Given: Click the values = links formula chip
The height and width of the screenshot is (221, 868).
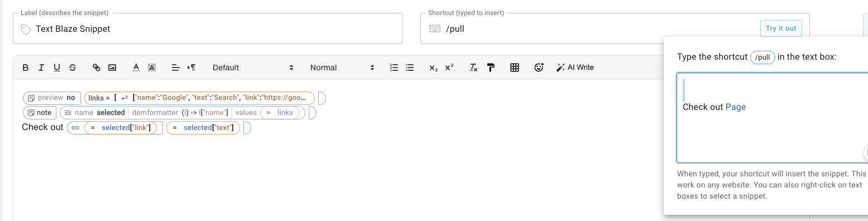Looking at the screenshot, I should [280, 113].
